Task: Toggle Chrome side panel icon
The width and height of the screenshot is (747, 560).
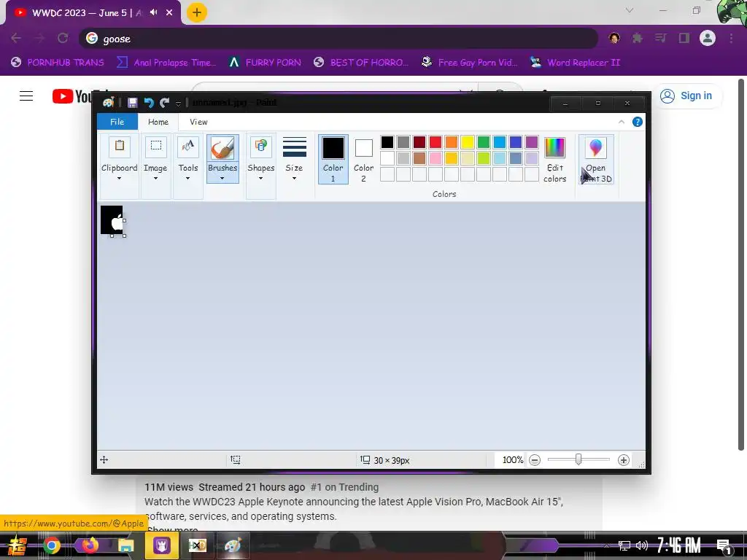Action: click(x=684, y=38)
